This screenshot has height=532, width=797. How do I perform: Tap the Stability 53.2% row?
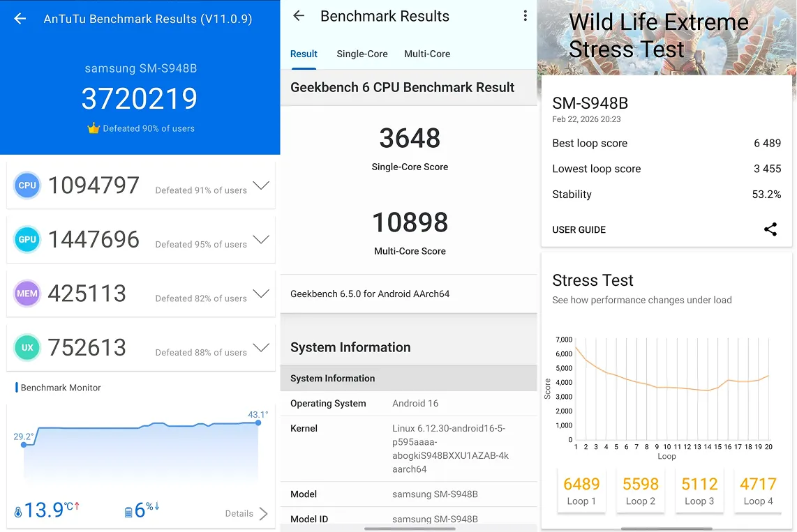click(666, 195)
